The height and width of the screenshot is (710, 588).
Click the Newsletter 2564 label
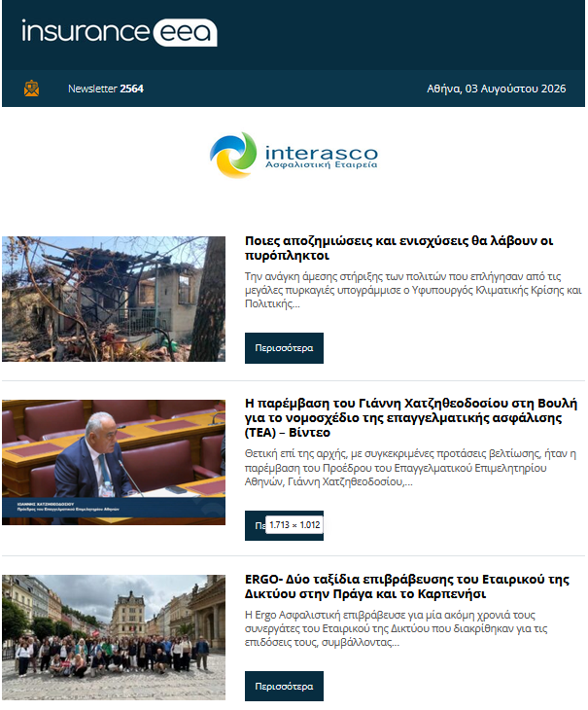coord(106,89)
